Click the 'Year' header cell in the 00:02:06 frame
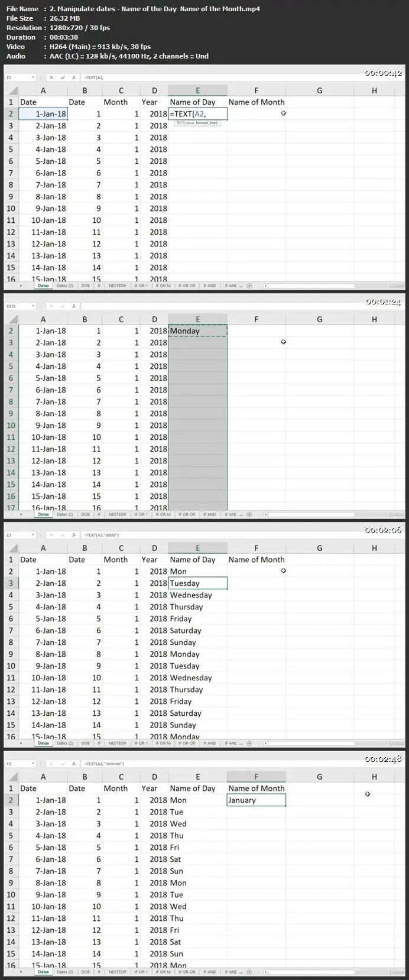 [154, 560]
